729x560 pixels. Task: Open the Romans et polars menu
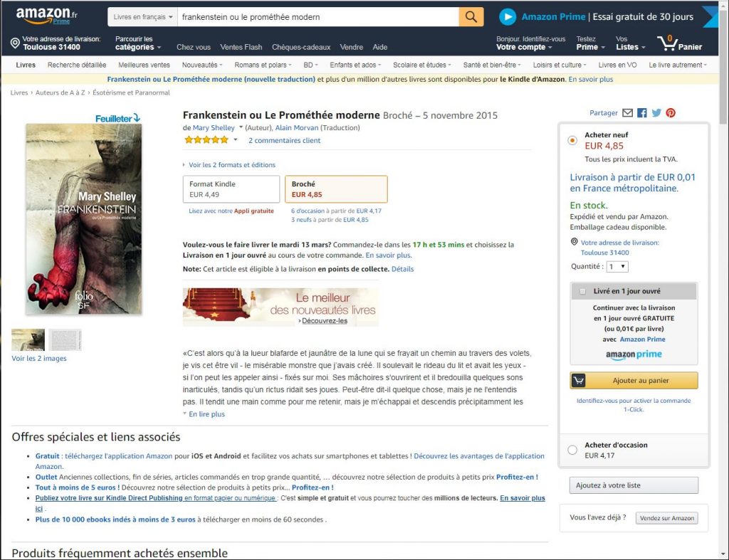tap(263, 65)
